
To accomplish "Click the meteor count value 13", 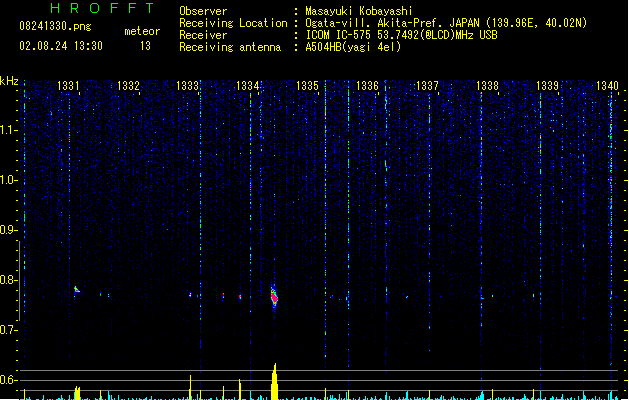I will pyautogui.click(x=145, y=46).
